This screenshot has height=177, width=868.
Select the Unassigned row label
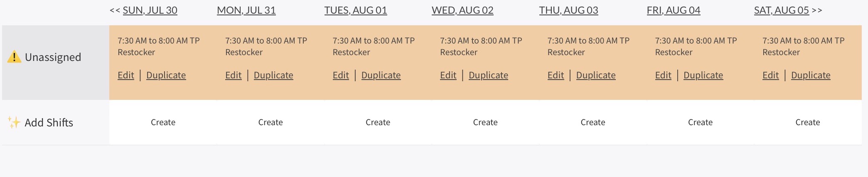coord(53,57)
